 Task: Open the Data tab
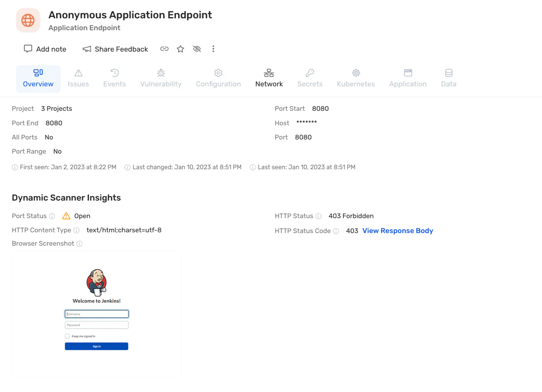pos(449,79)
